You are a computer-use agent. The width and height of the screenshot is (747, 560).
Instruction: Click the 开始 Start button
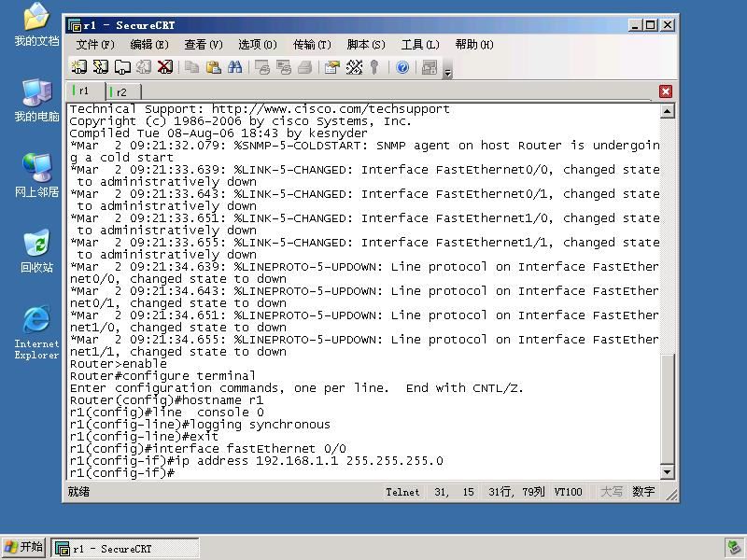click(23, 548)
